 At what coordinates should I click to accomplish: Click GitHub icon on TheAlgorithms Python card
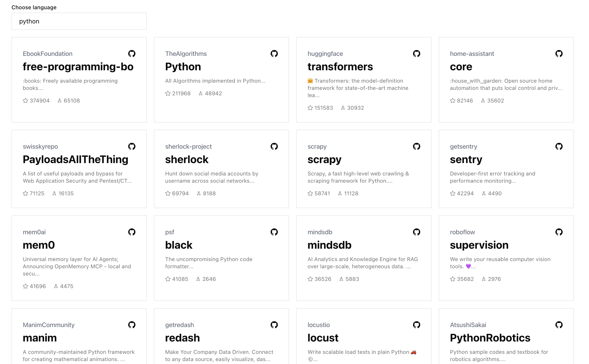[274, 53]
